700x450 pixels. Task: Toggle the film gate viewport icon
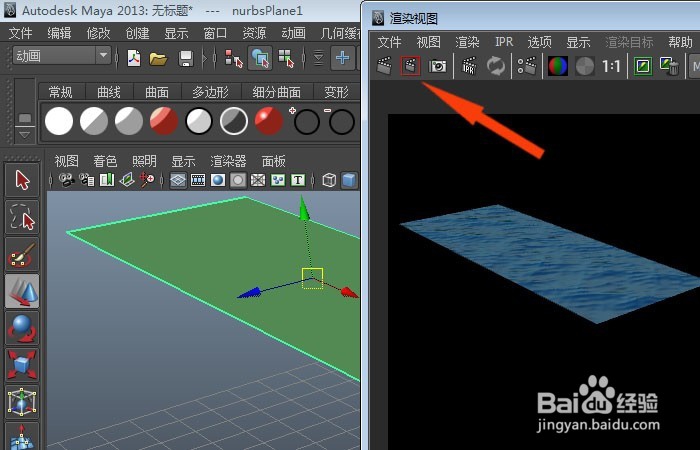[198, 180]
